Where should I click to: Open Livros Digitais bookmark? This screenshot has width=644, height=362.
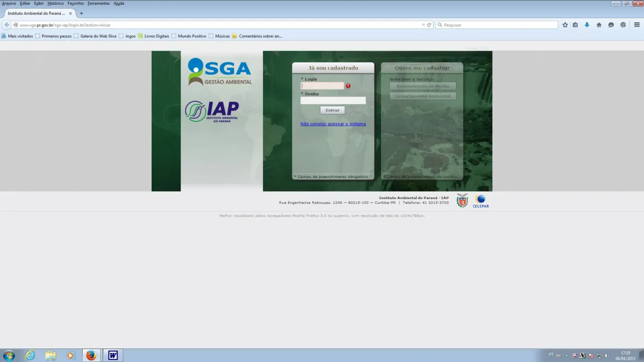153,36
